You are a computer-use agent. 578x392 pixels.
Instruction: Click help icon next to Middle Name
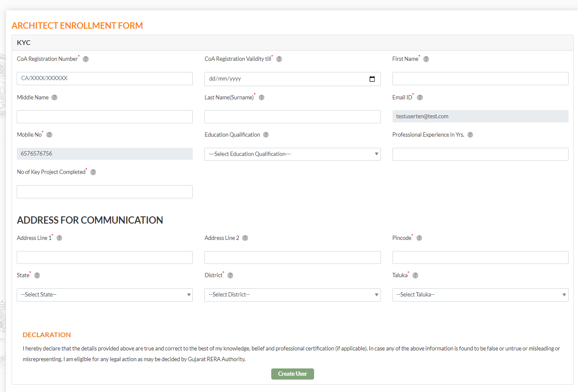coord(54,98)
